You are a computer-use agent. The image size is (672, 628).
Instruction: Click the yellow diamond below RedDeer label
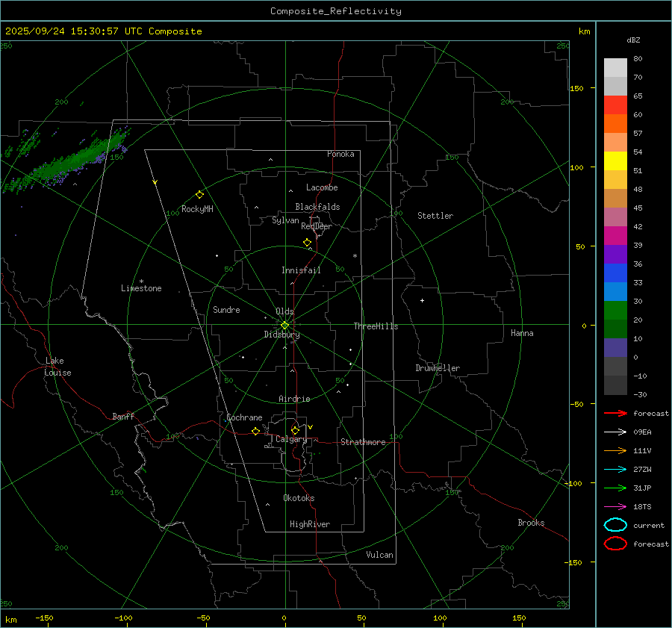pos(307,243)
